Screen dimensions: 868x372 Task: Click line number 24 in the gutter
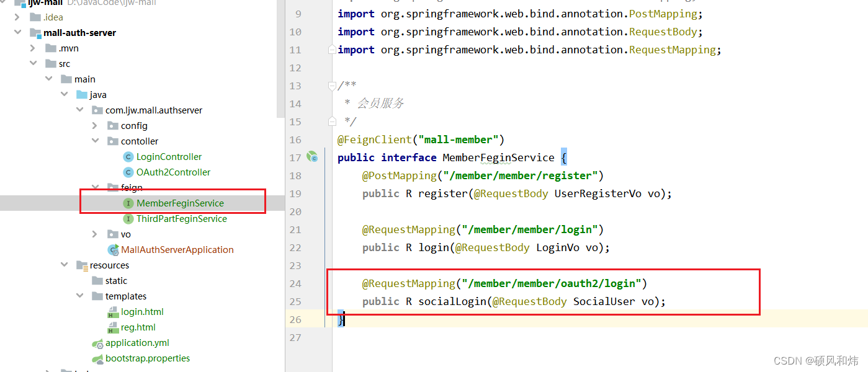tap(295, 283)
